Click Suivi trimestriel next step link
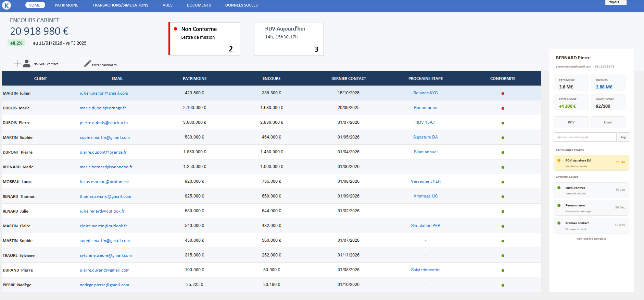Viewport: 644px width, 300px height. [x=426, y=270]
